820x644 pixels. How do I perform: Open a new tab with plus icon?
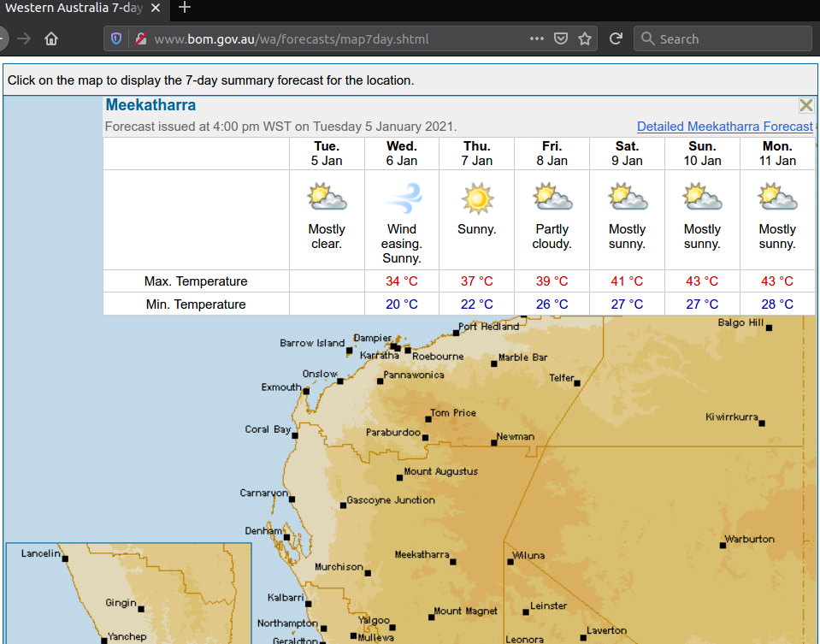[x=185, y=9]
